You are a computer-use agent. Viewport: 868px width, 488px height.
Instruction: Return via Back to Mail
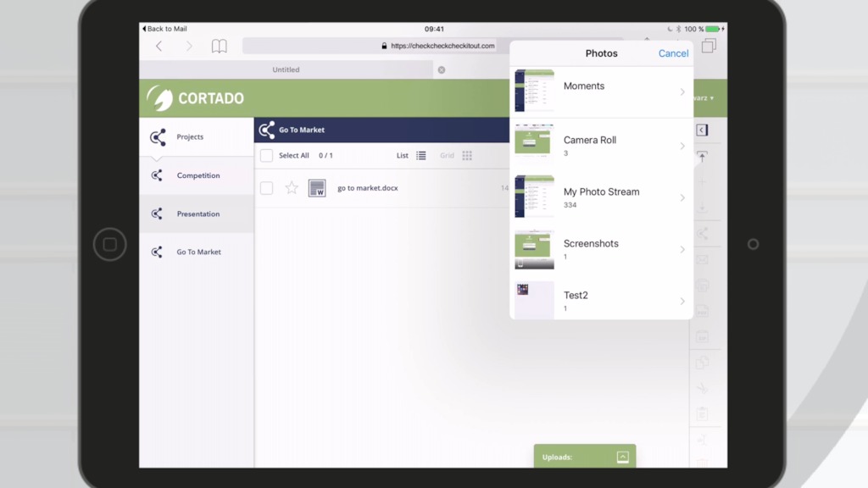[165, 29]
